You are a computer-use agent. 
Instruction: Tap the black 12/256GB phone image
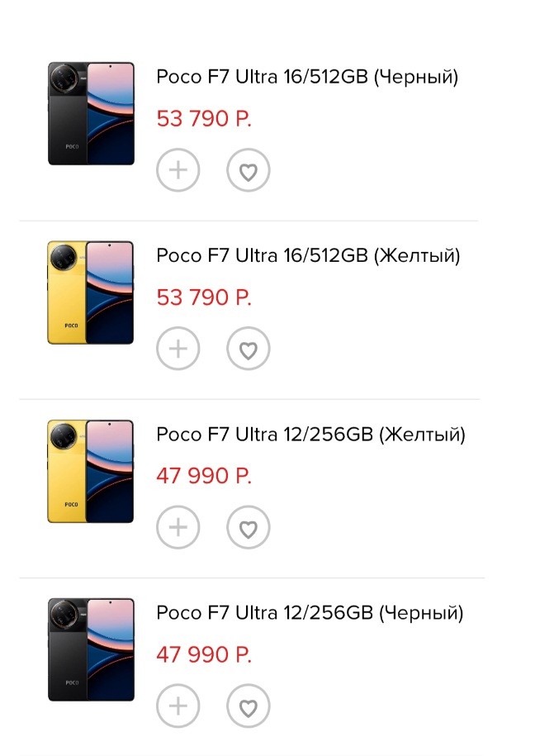[91, 649]
